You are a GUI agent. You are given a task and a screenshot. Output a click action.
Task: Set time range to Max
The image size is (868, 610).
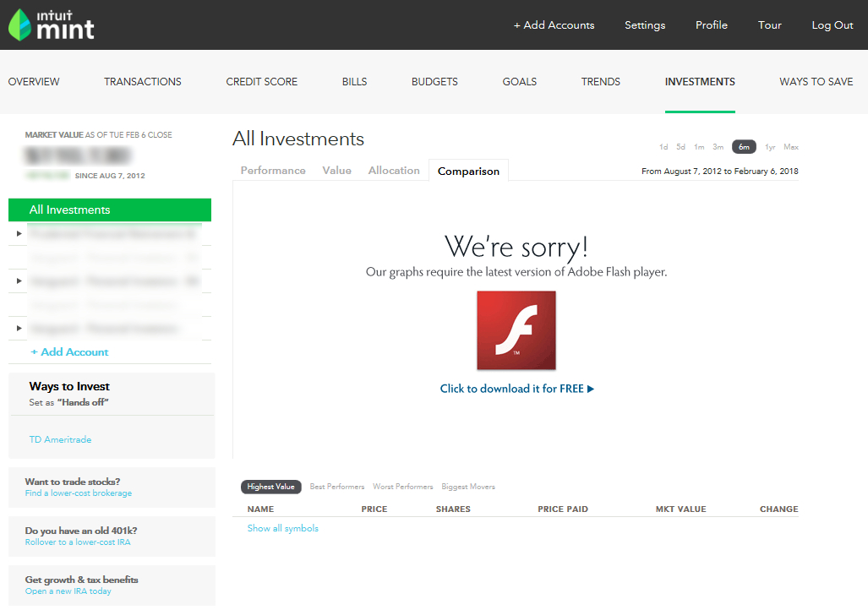tap(791, 147)
